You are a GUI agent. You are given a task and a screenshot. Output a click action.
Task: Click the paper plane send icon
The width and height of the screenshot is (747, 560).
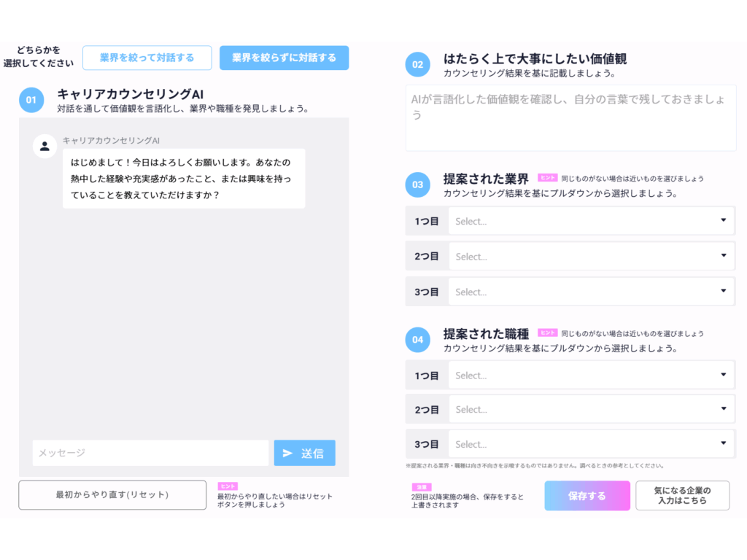(287, 453)
